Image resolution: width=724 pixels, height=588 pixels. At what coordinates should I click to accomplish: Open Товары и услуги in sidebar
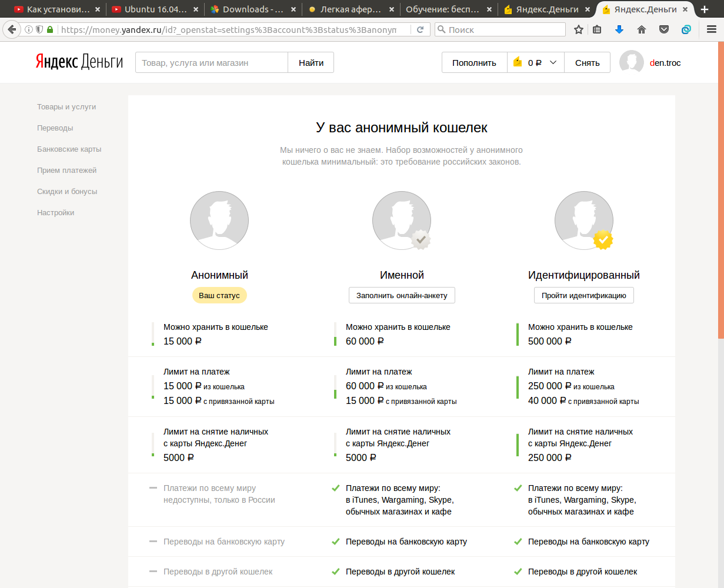66,107
